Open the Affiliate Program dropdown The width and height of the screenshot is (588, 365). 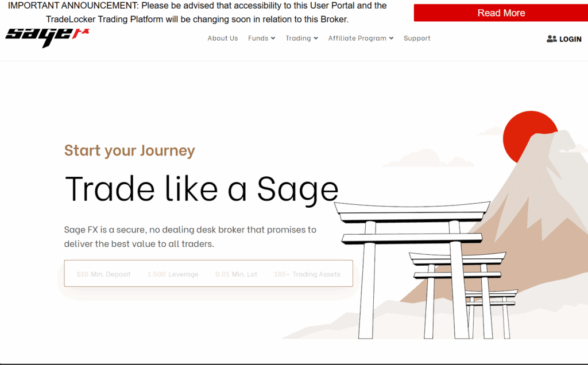pos(361,38)
